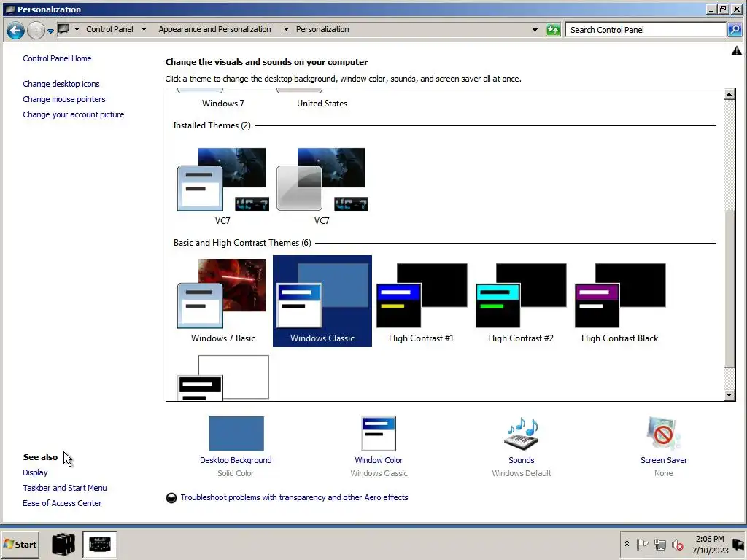Focus the Search Control Panel field
Image resolution: width=747 pixels, height=560 pixels.
pos(646,29)
